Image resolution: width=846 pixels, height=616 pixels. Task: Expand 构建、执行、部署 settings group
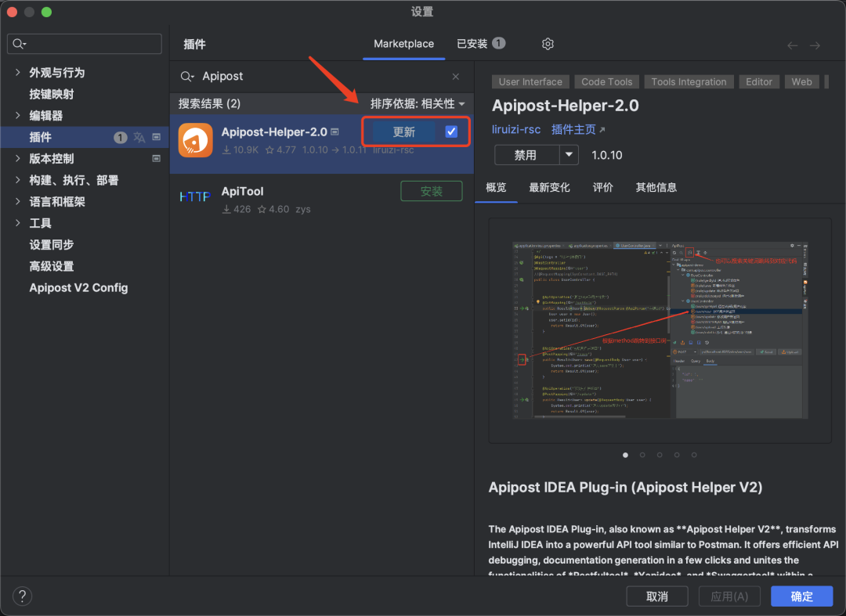18,180
